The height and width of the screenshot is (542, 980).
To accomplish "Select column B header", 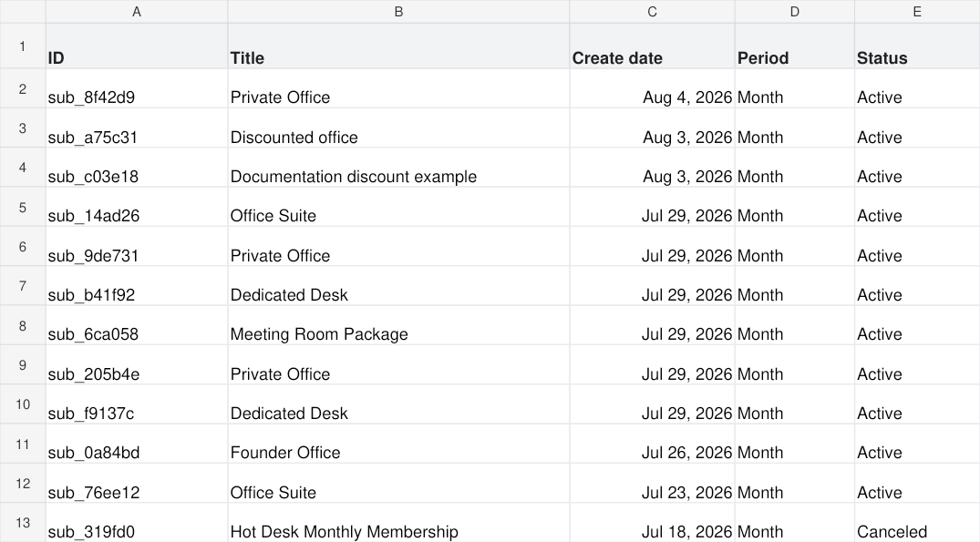I will pyautogui.click(x=398, y=11).
